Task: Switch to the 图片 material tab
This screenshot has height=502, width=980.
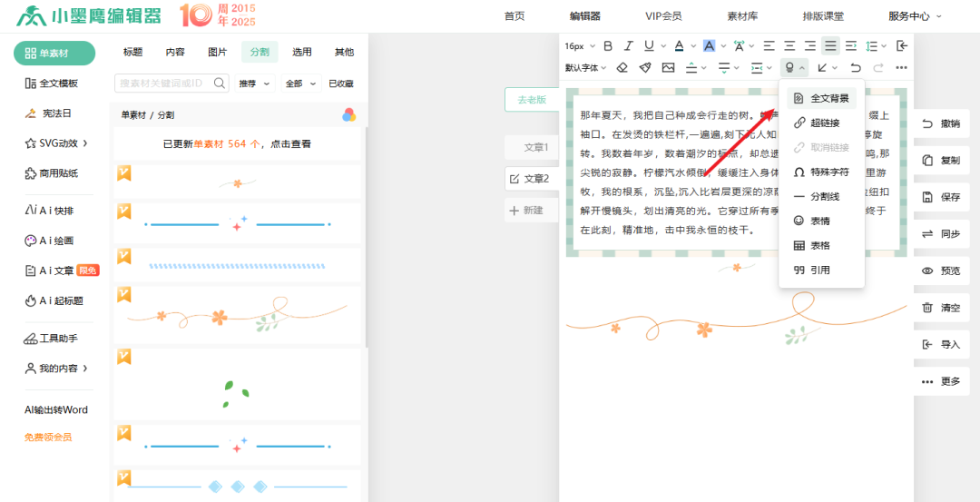Action: (217, 52)
